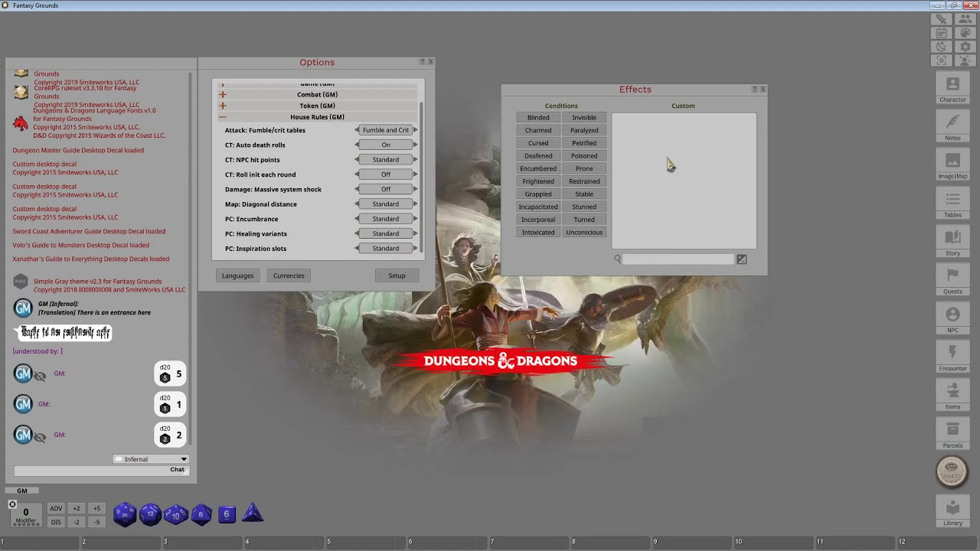
Task: Click the edit icon beside Effects search field
Action: (x=741, y=259)
